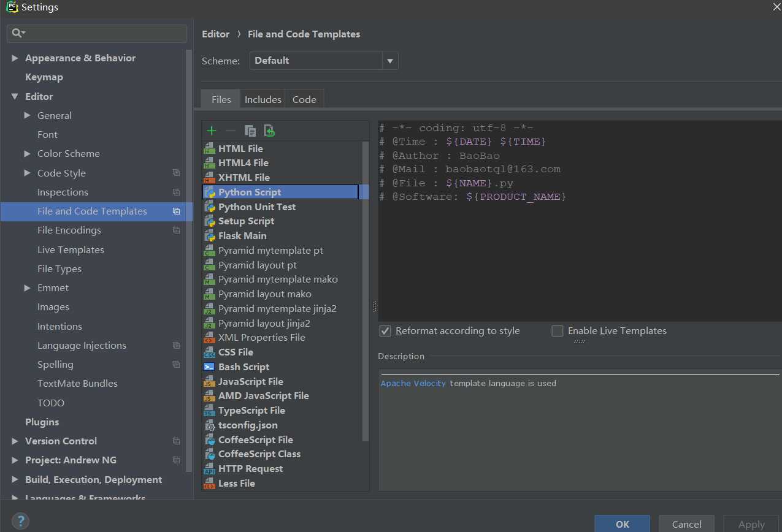The width and height of the screenshot is (782, 532).
Task: Click the Cancel button
Action: click(686, 524)
